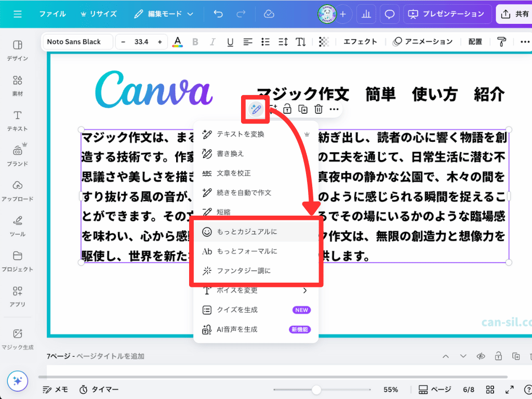Viewport: 532px width, 399px height.
Task: Click the 共有 share button
Action: pyautogui.click(x=515, y=14)
